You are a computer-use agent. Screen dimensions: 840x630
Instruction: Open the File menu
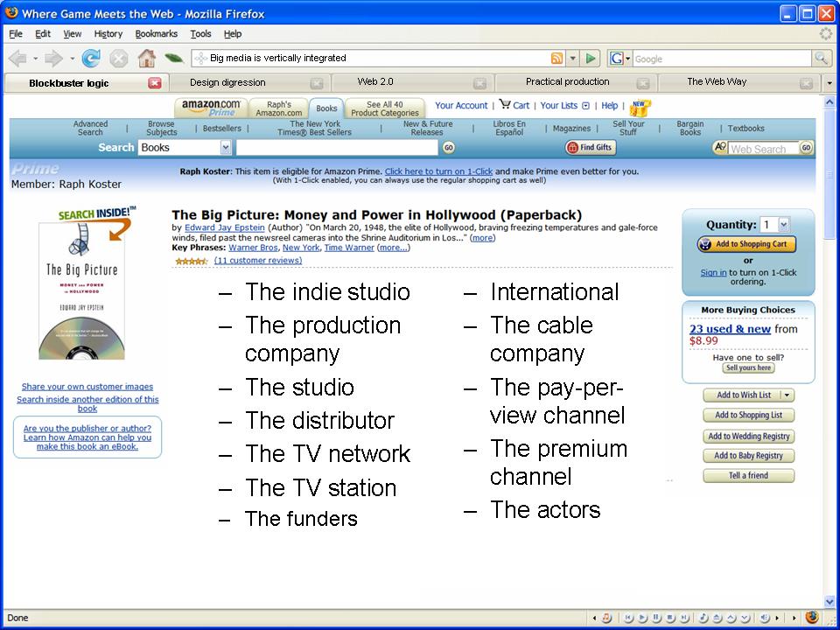(x=16, y=34)
